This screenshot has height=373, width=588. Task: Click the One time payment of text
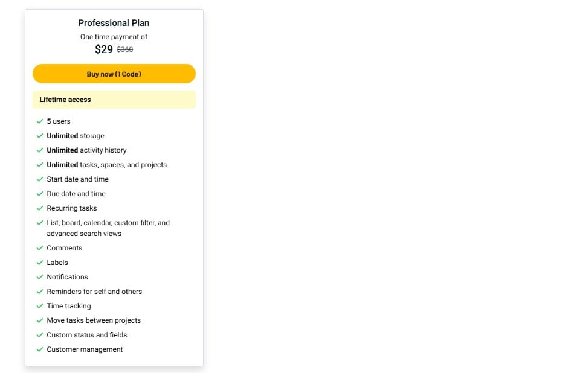[114, 36]
